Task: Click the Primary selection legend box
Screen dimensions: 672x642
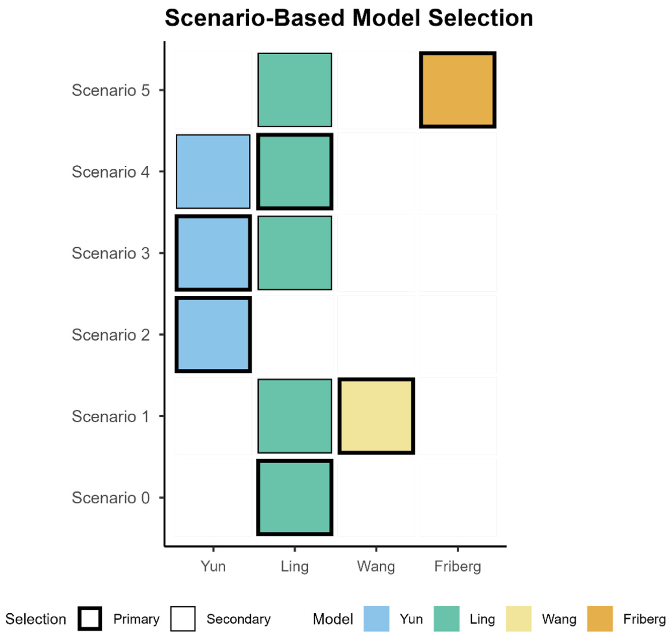Action: (90, 619)
